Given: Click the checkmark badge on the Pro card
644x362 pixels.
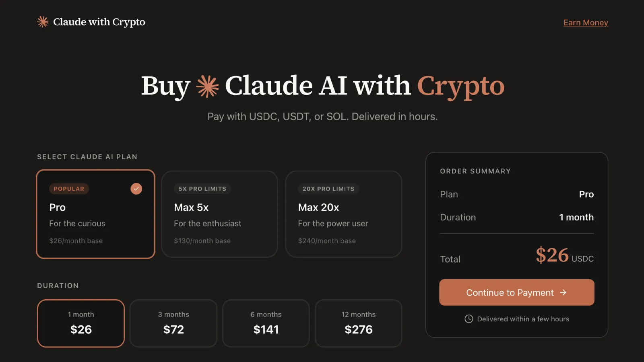Looking at the screenshot, I should [x=136, y=188].
